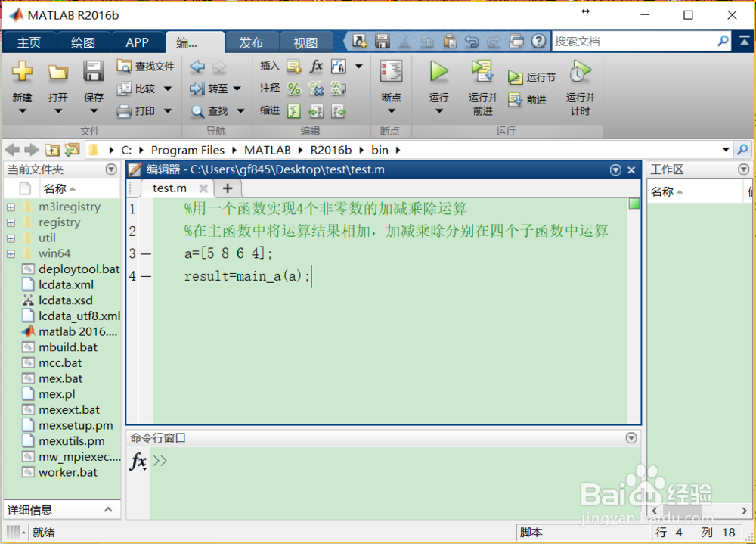The image size is (756, 544).
Task: Open the Go To (转至) dropdown arrow
Action: (237, 89)
